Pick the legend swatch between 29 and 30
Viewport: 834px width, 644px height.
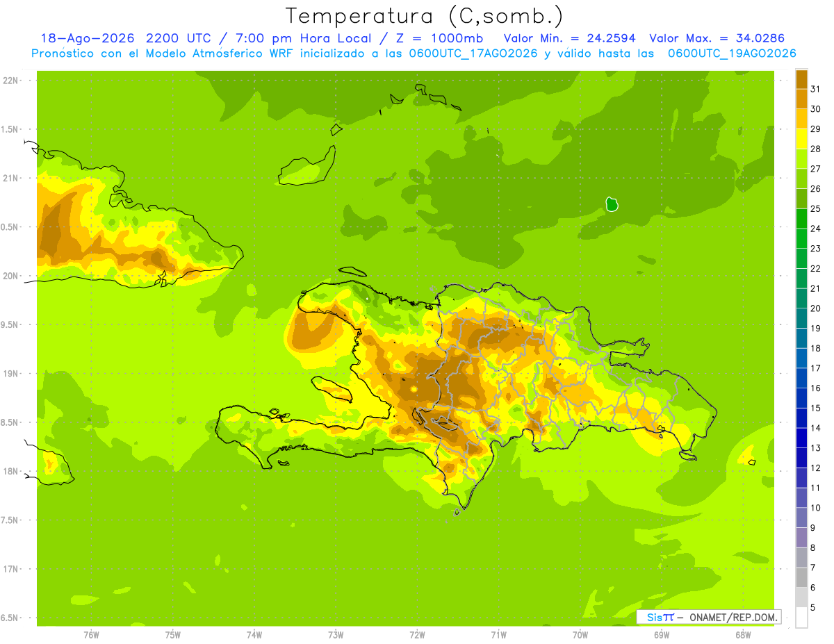pyautogui.click(x=801, y=119)
